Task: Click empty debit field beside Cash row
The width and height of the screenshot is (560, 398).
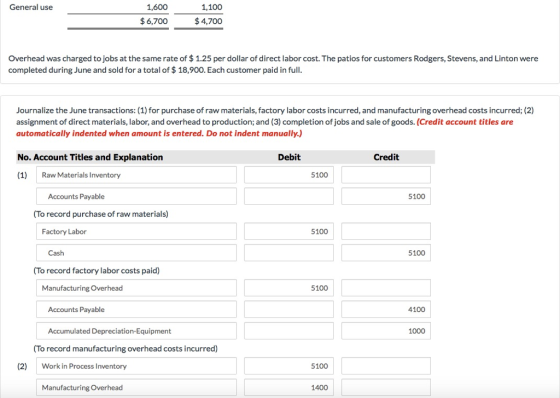Action: (x=289, y=253)
